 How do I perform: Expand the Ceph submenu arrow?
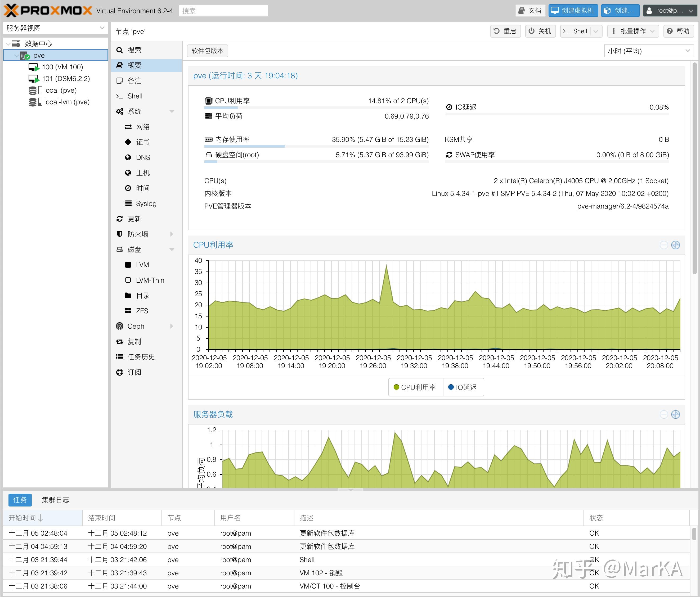(172, 327)
